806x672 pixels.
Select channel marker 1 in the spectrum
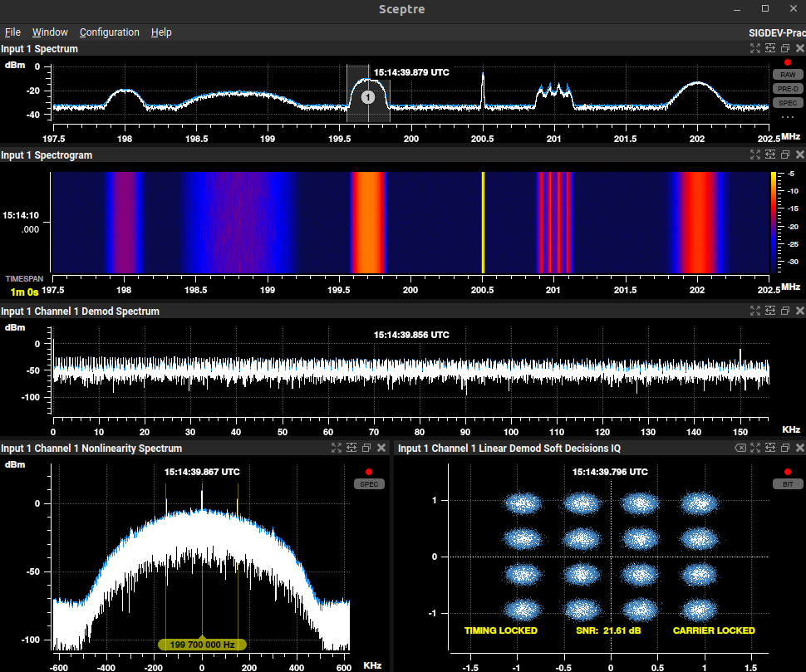click(369, 97)
